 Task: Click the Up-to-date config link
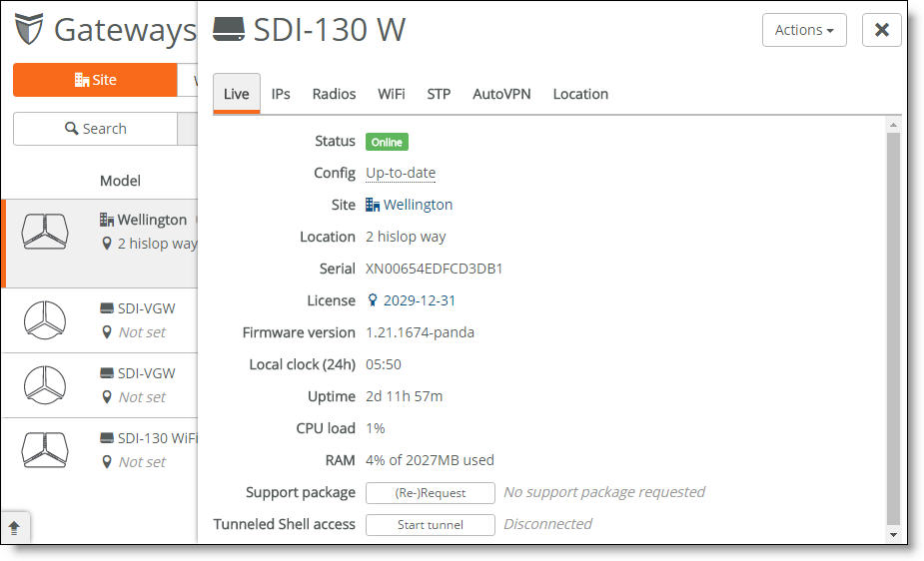[401, 173]
